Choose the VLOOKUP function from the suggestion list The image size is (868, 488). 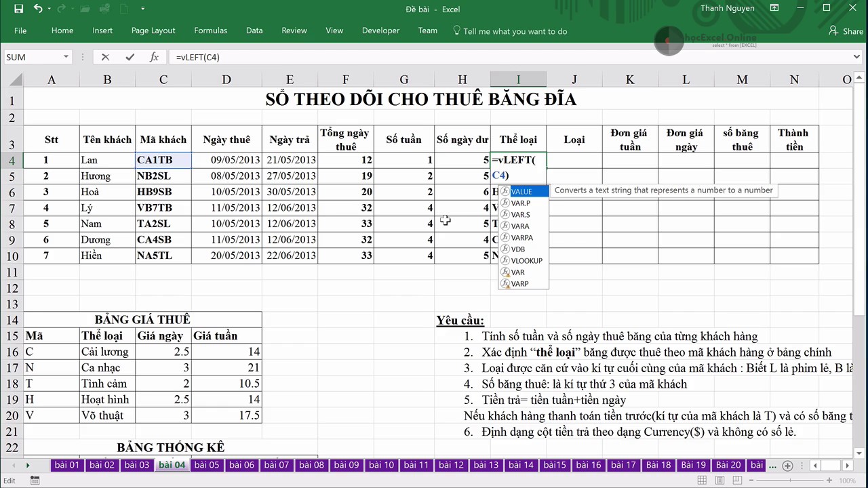(526, 260)
